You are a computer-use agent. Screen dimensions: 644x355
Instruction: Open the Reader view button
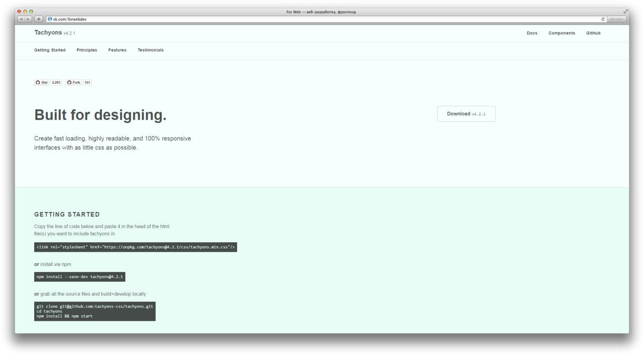pyautogui.click(x=617, y=19)
